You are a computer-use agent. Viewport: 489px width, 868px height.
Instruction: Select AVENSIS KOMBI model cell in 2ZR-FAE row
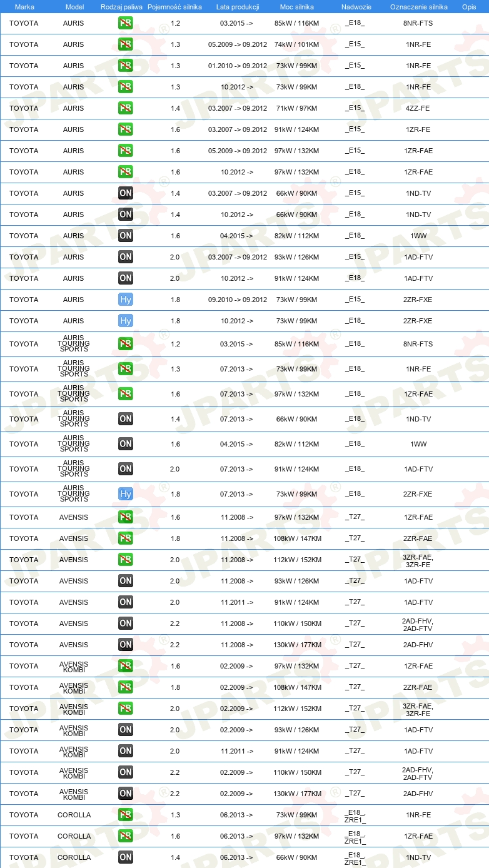[74, 687]
